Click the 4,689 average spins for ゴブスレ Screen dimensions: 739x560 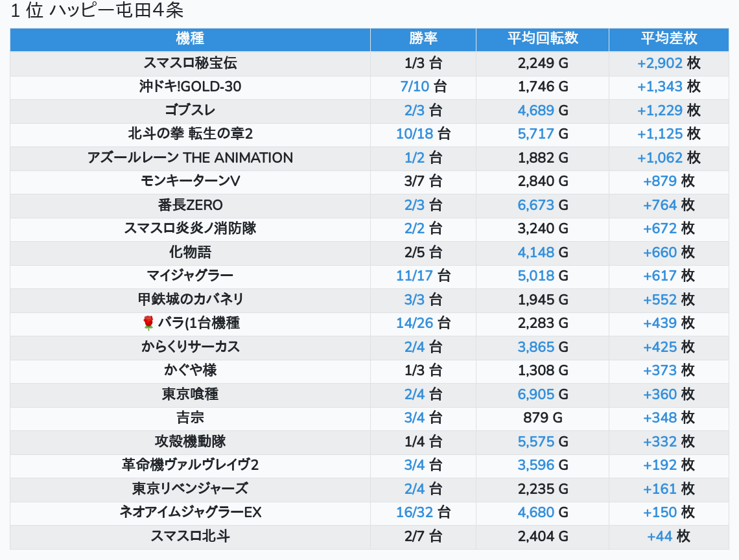[535, 110]
